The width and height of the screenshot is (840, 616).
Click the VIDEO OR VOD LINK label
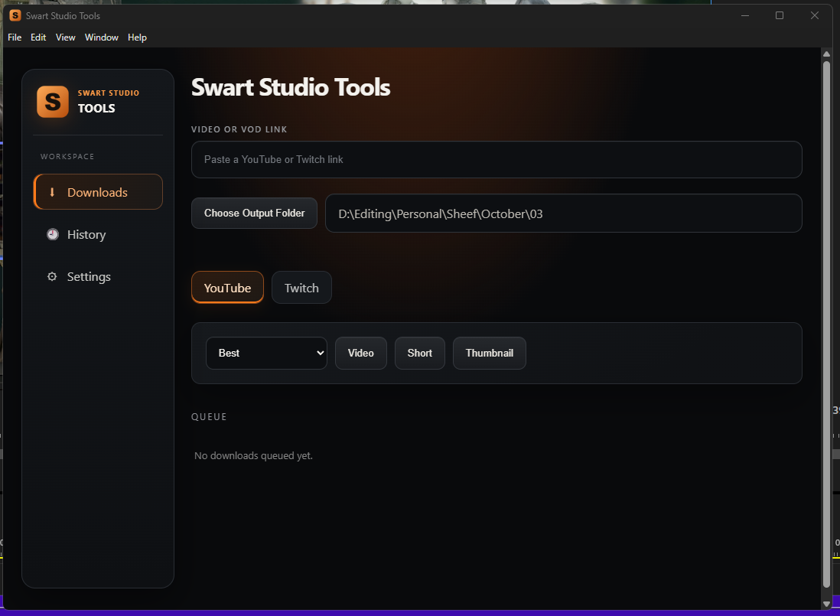[239, 129]
